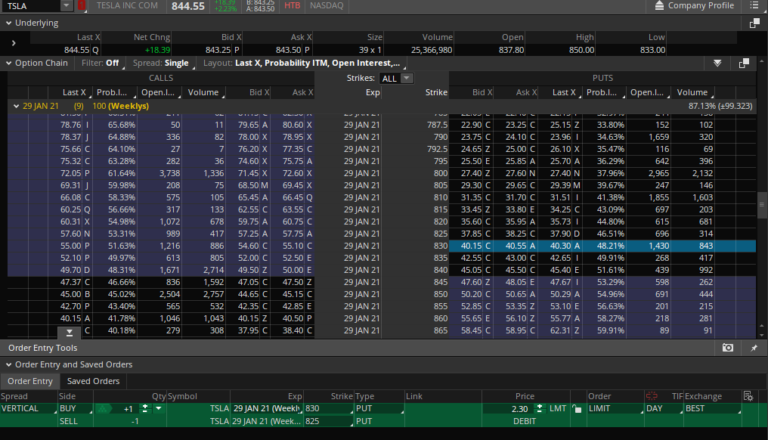Click the 825 put bid 37.85
This screenshot has width=768, height=440.
click(x=471, y=234)
